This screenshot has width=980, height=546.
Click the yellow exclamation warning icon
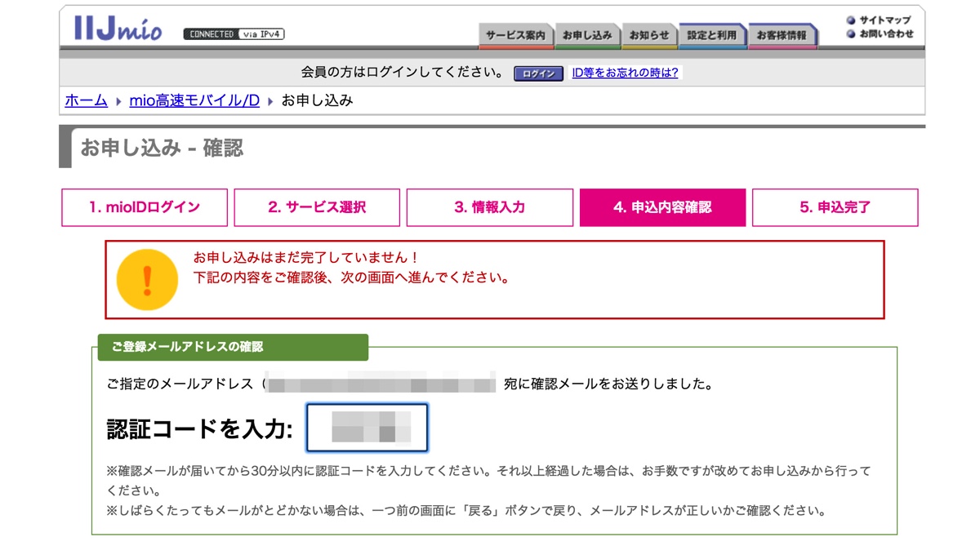pos(147,280)
